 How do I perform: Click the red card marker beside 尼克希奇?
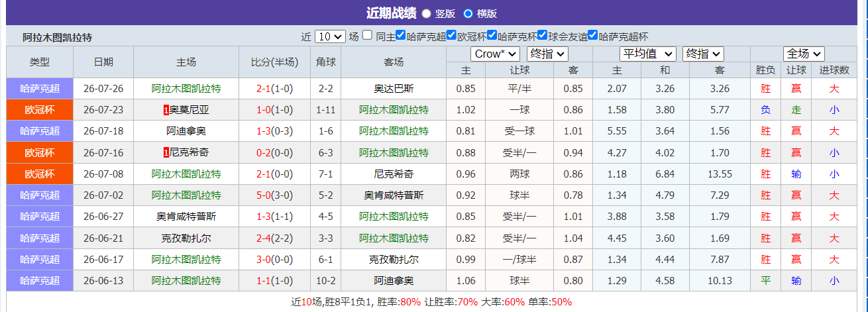tap(166, 152)
